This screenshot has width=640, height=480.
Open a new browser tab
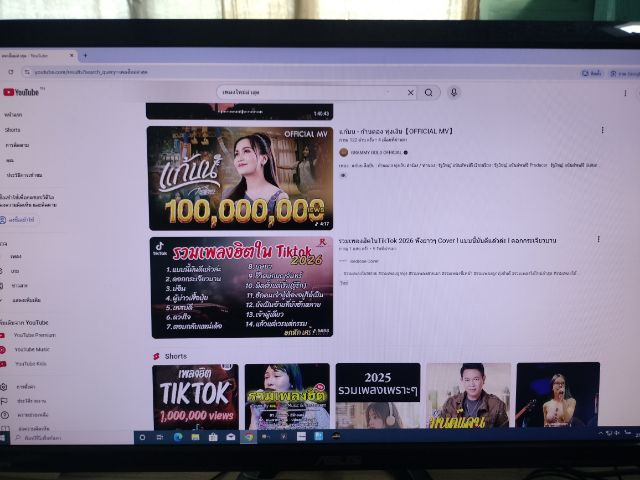pyautogui.click(x=85, y=56)
